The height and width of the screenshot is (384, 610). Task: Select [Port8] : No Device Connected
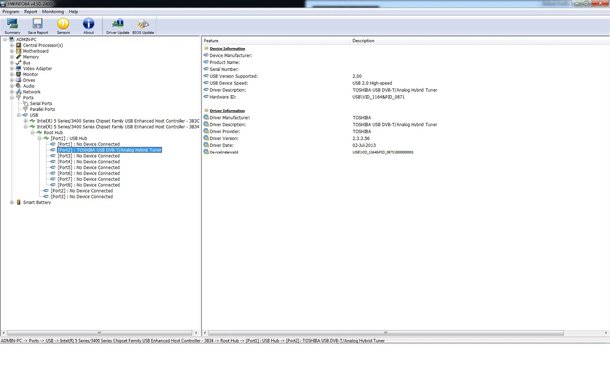pos(89,185)
